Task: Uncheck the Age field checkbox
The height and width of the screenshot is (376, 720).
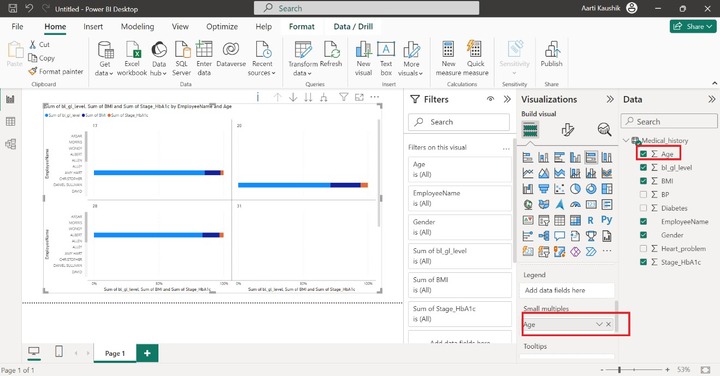Action: click(x=643, y=154)
